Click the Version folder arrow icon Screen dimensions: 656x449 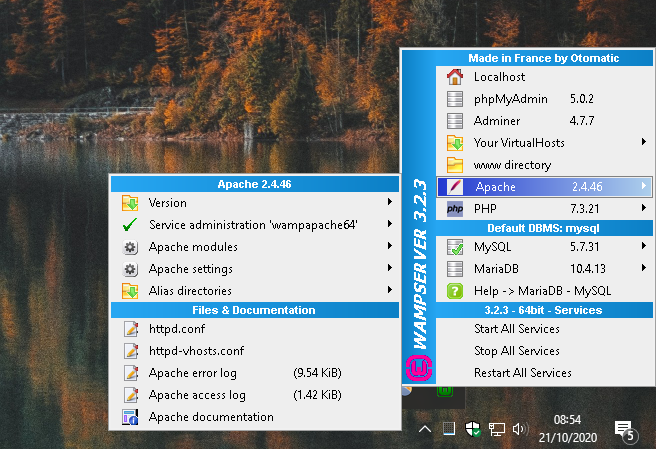(x=130, y=203)
